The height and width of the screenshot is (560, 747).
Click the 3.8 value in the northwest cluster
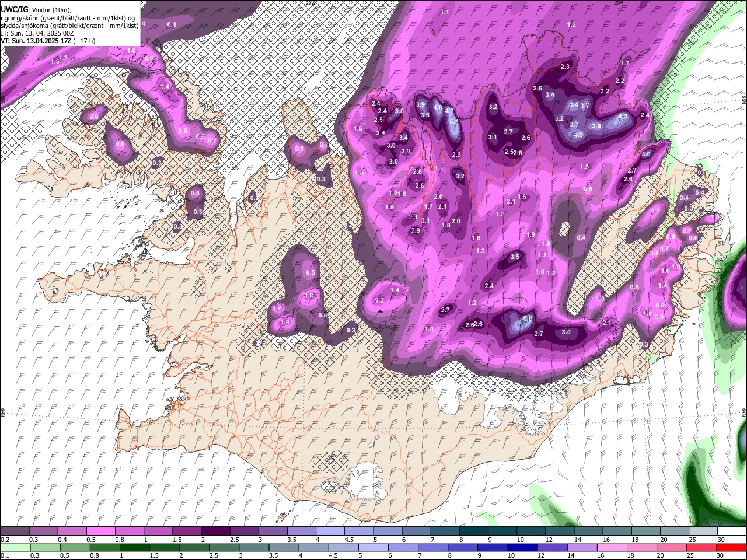pos(399,111)
